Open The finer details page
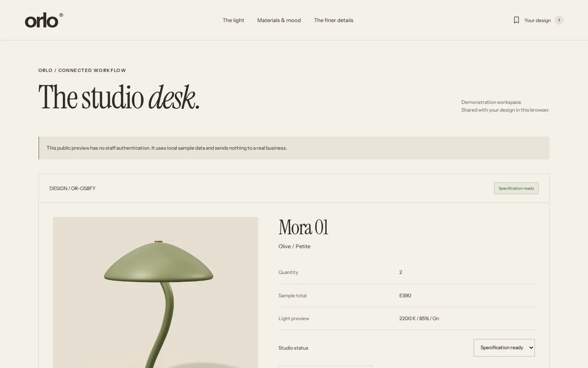The width and height of the screenshot is (588, 368). tap(334, 20)
